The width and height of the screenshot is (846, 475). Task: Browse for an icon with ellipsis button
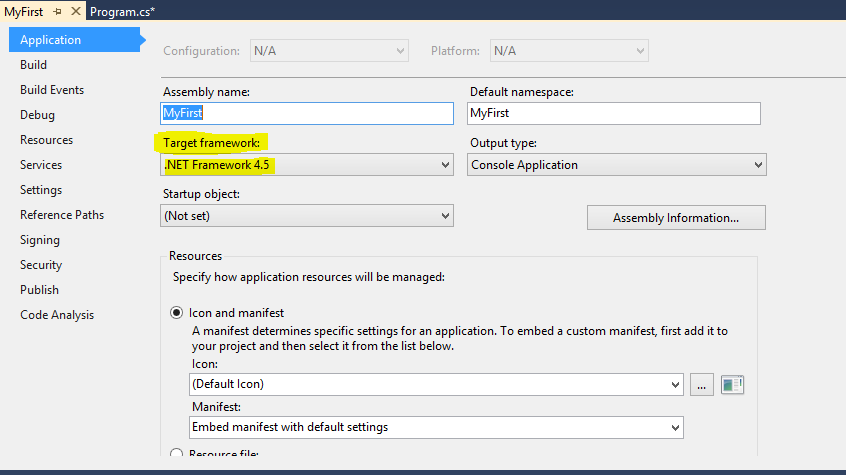[x=702, y=384]
